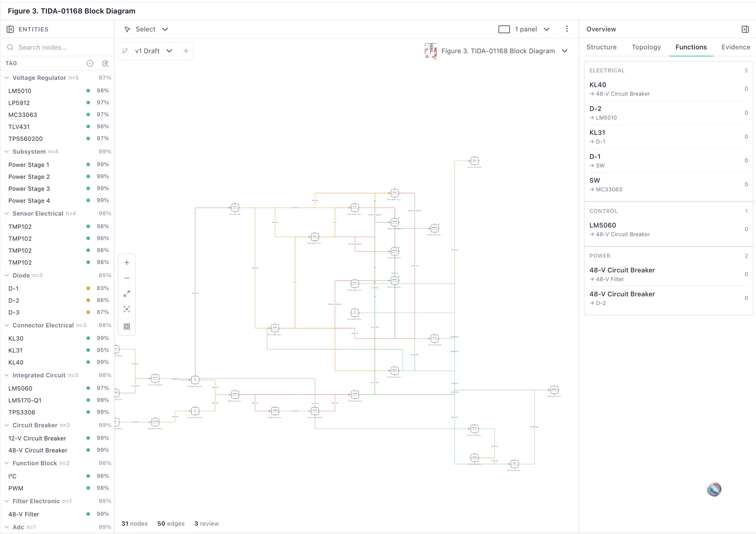Image resolution: width=756 pixels, height=534 pixels.
Task: Collapse the Overview panel with sidebar icon
Action: (x=745, y=29)
